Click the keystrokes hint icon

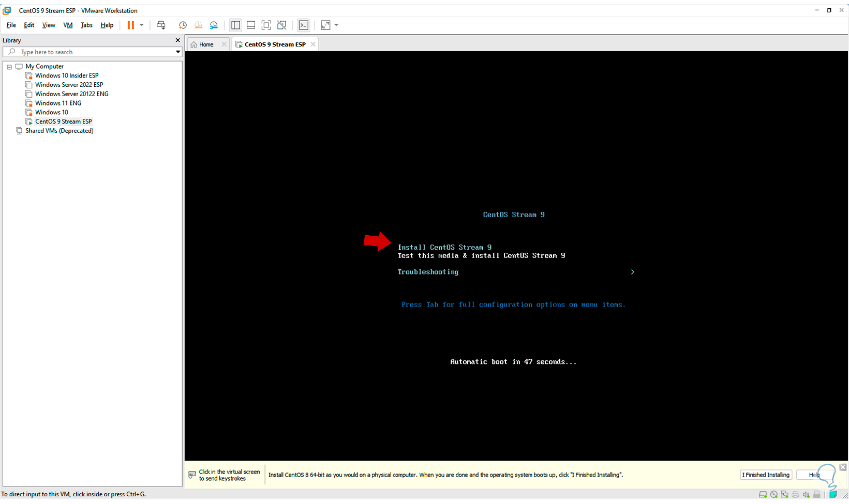[192, 475]
